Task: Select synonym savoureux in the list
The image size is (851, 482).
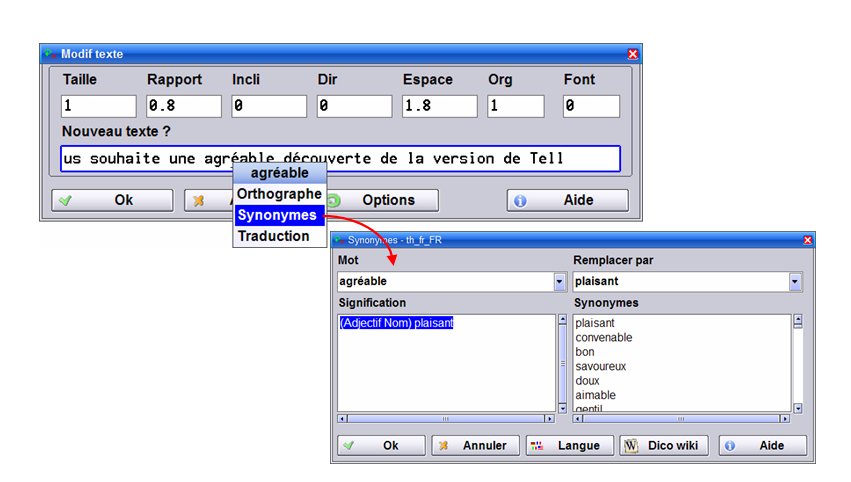Action: point(600,366)
